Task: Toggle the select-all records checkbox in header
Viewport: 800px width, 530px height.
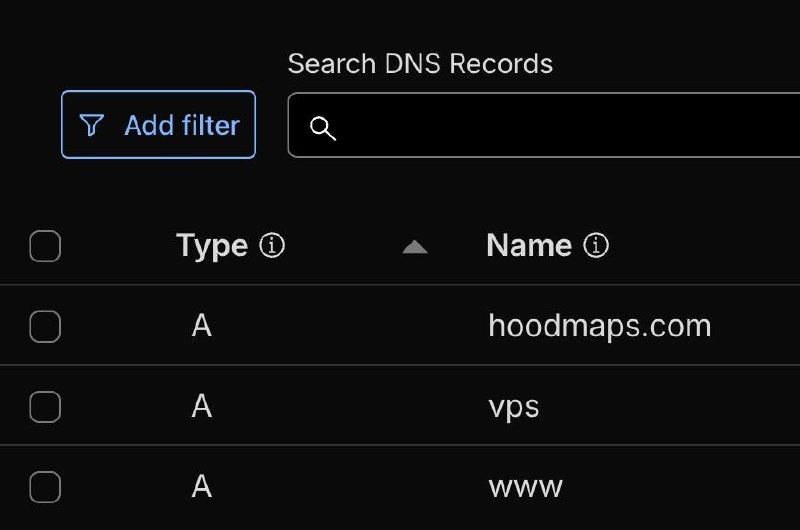Action: click(45, 246)
